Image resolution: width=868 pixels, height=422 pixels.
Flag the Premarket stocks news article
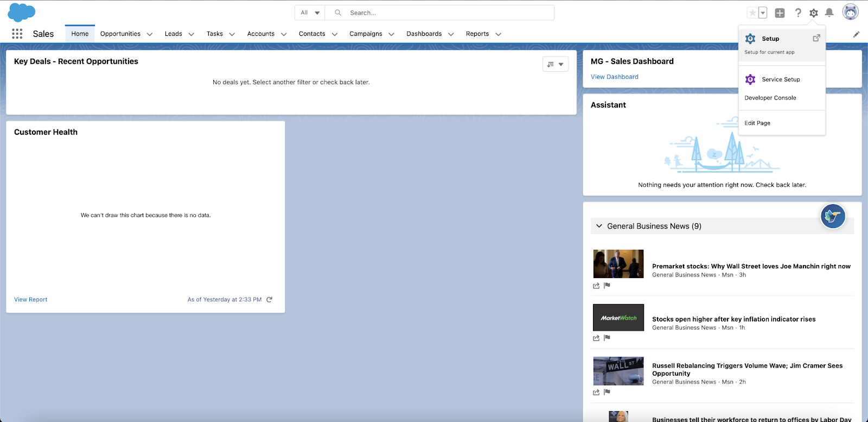pos(607,286)
